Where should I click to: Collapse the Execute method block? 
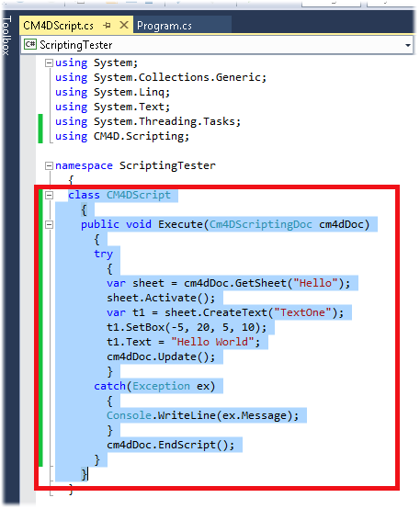coord(49,225)
